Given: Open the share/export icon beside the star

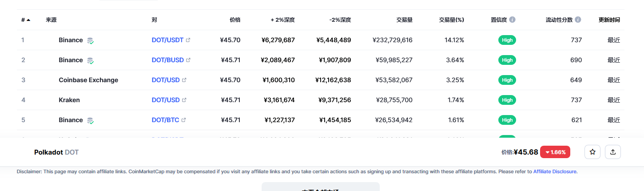Looking at the screenshot, I should (x=613, y=152).
